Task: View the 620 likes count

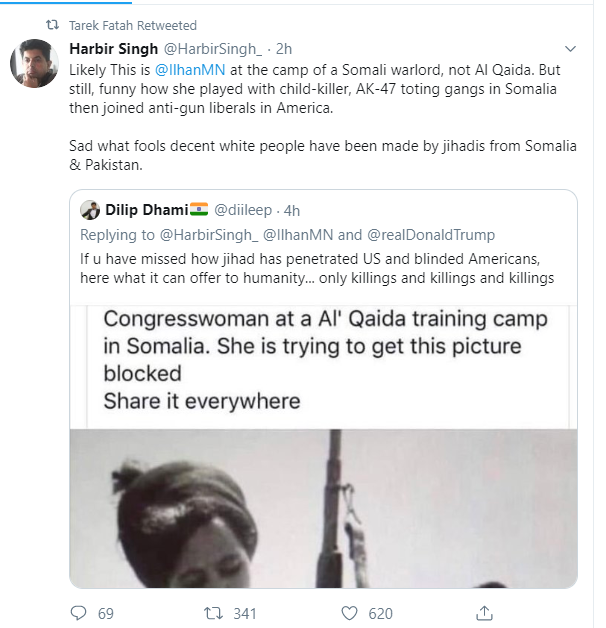Action: pos(380,612)
